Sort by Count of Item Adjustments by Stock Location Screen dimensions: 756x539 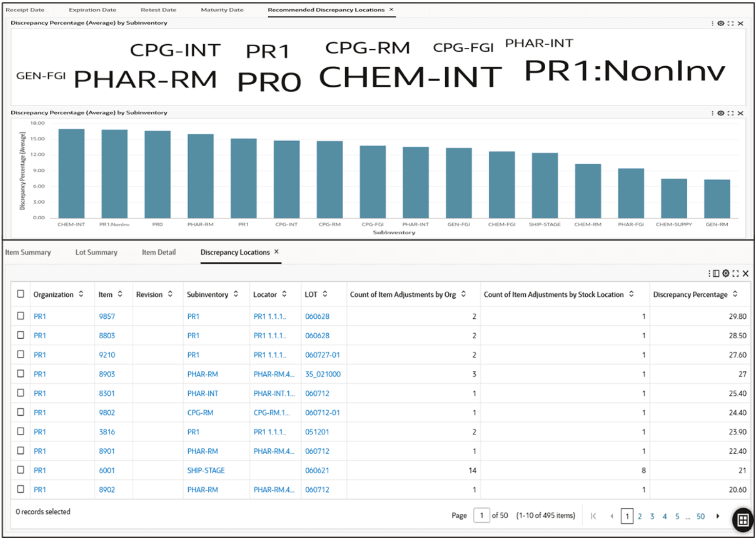pos(631,294)
